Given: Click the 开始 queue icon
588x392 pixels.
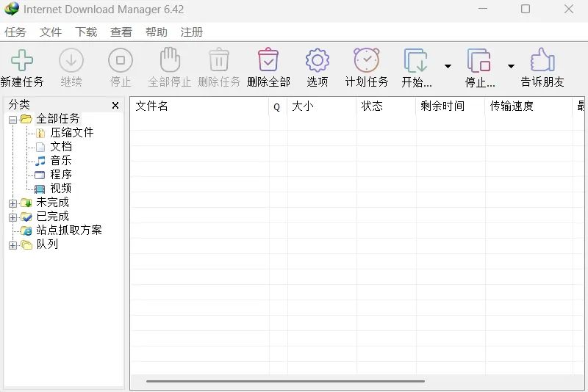Looking at the screenshot, I should coord(415,60).
